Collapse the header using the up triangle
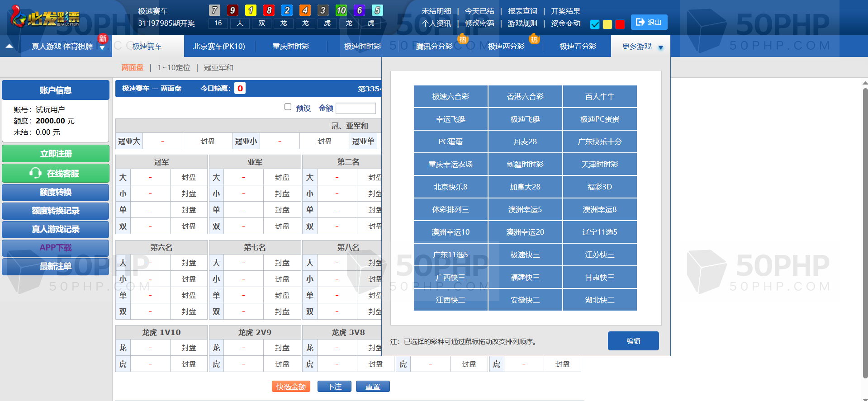The image size is (868, 401). coord(9,46)
